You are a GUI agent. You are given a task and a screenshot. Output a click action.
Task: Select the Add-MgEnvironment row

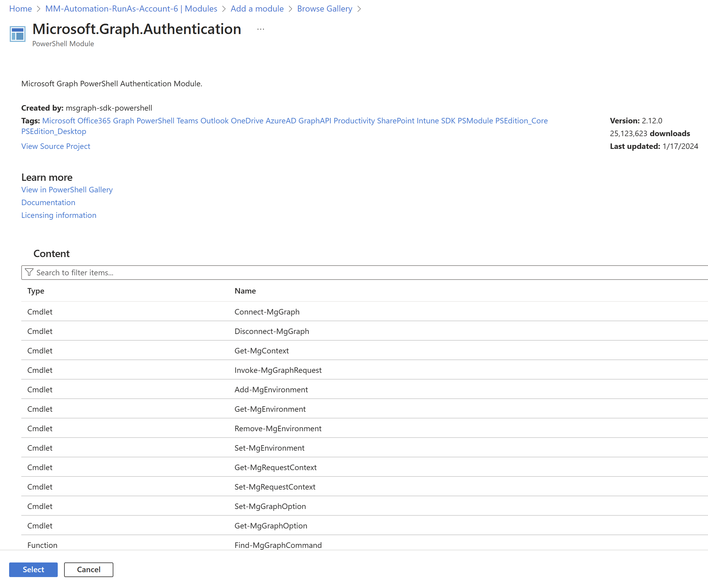point(364,389)
